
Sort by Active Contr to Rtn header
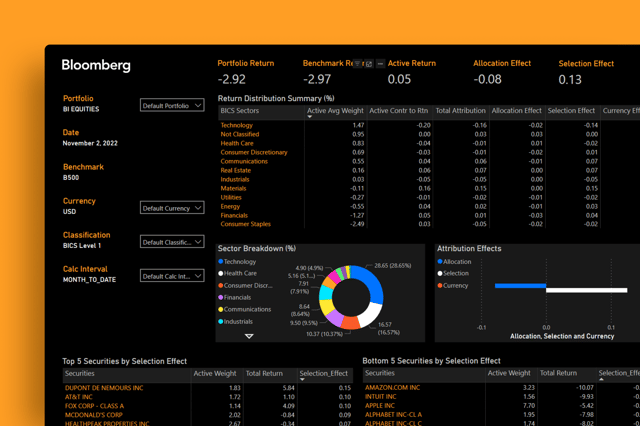coord(398,111)
